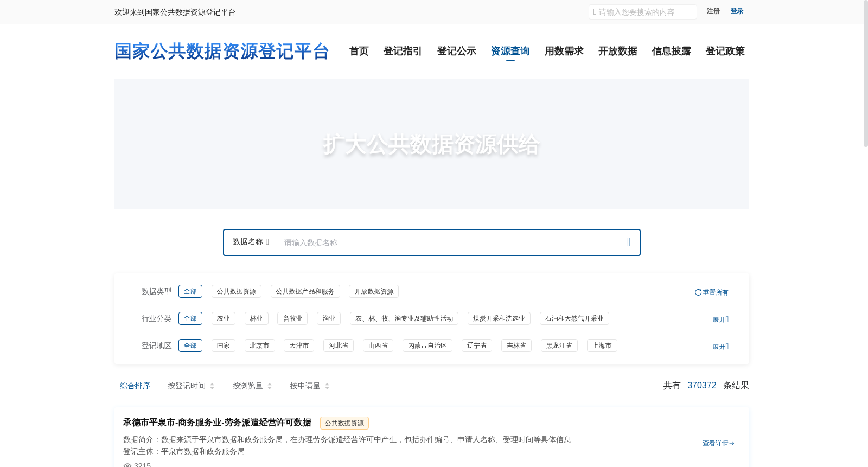Choose the 林业 industry filter
The width and height of the screenshot is (868, 467).
click(x=257, y=318)
